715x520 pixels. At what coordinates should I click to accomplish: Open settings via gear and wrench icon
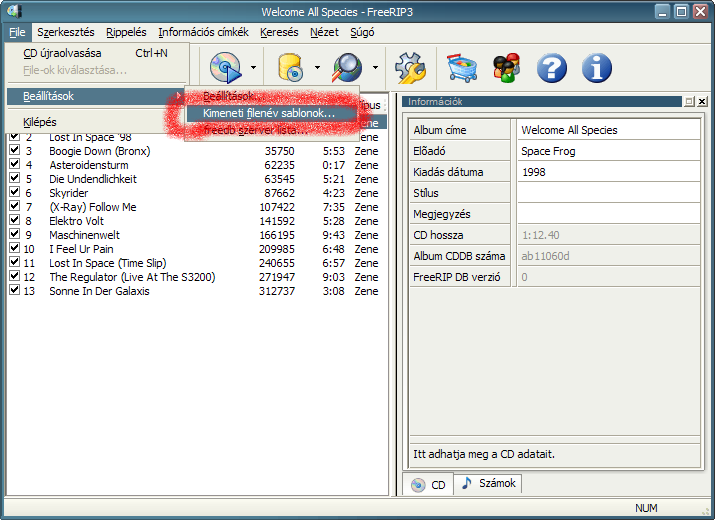tap(410, 68)
